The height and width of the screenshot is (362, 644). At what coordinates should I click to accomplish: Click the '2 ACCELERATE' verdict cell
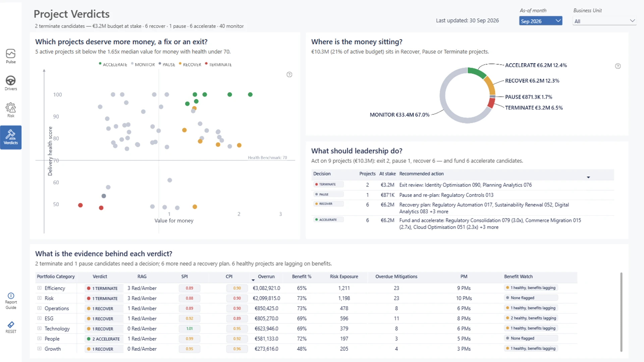pyautogui.click(x=103, y=339)
